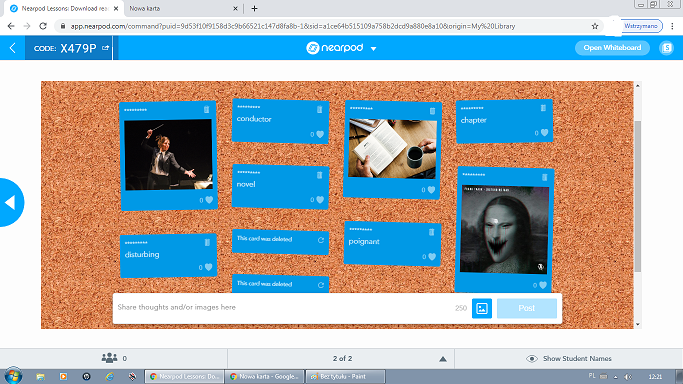Delete the poignant card with trash icon
683x384 pixels.
(431, 232)
